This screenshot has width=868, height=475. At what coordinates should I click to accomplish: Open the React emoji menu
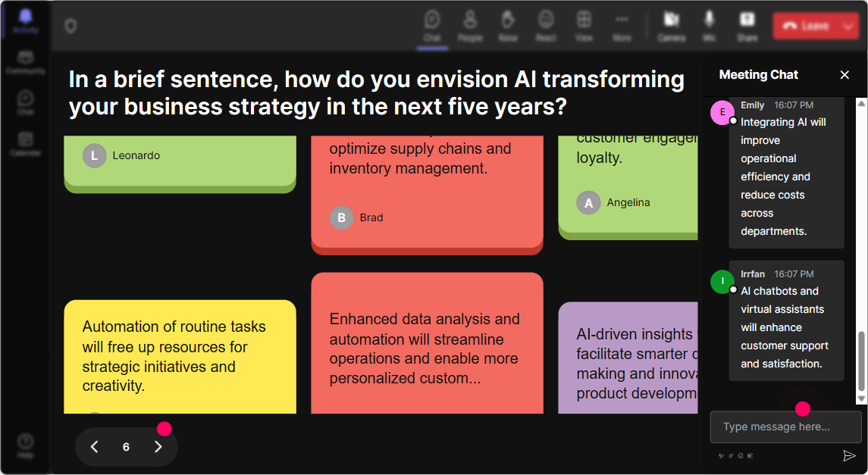click(546, 26)
